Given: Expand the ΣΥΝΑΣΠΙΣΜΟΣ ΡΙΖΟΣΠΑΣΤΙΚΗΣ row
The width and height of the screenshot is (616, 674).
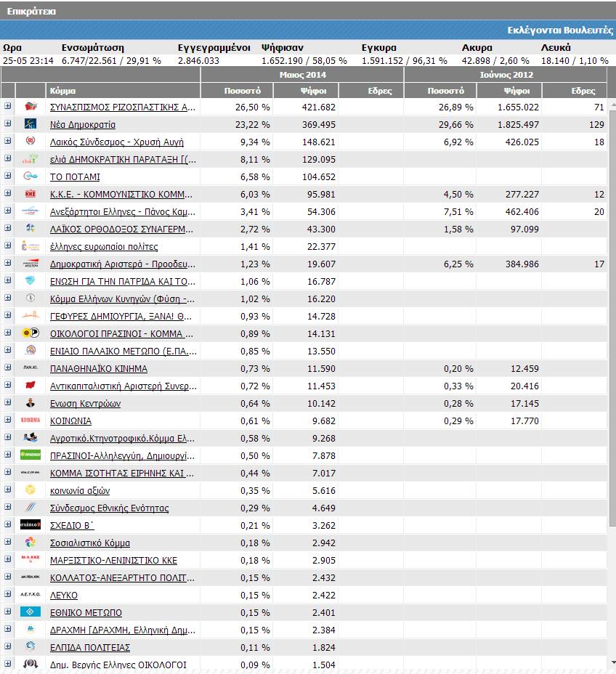Looking at the screenshot, I should tap(8, 106).
